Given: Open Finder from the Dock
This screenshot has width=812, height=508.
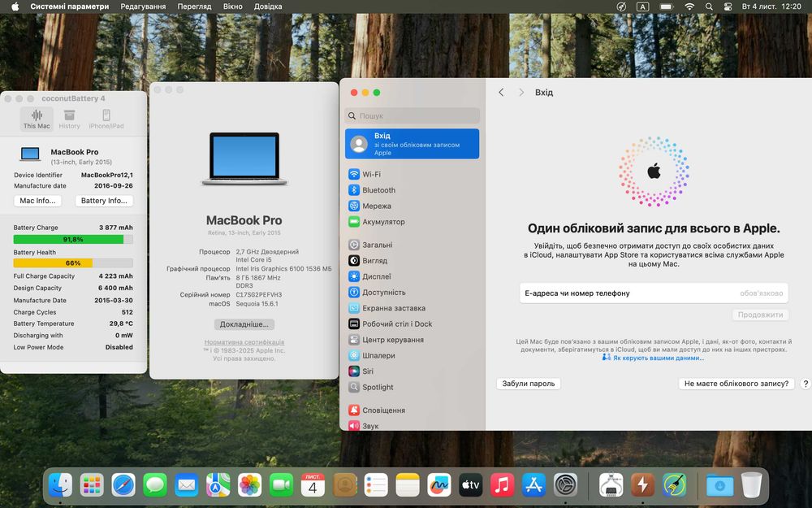Looking at the screenshot, I should [60, 485].
